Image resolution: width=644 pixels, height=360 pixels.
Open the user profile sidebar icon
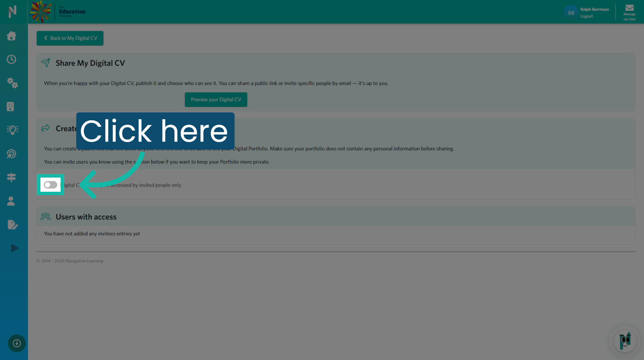pos(11,201)
